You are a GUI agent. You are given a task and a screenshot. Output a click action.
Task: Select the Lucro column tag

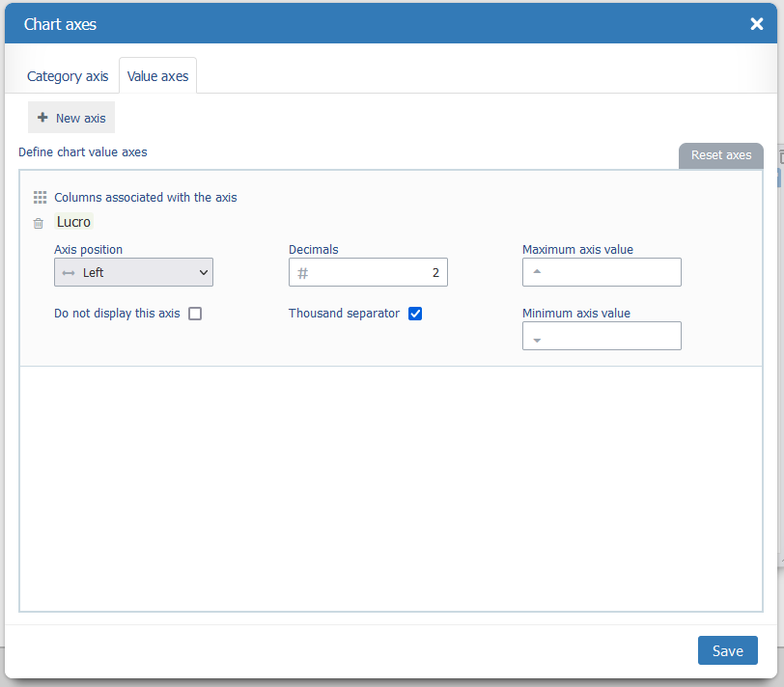pos(73,222)
